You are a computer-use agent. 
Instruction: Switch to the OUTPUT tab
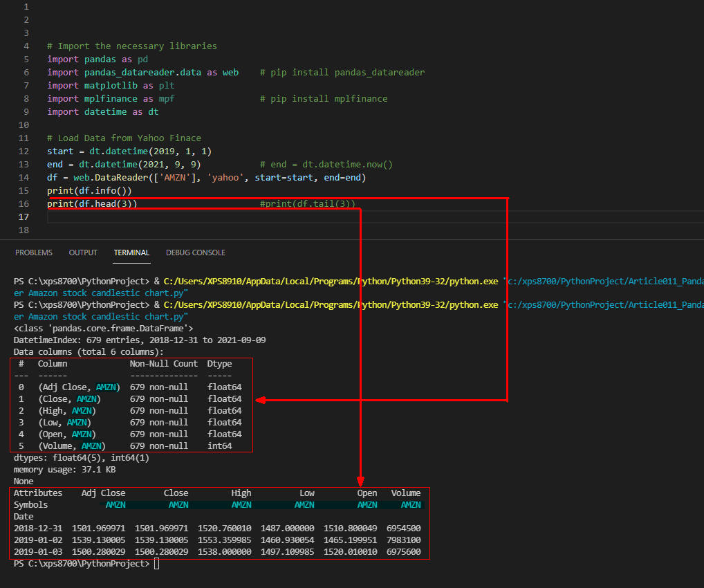83,252
